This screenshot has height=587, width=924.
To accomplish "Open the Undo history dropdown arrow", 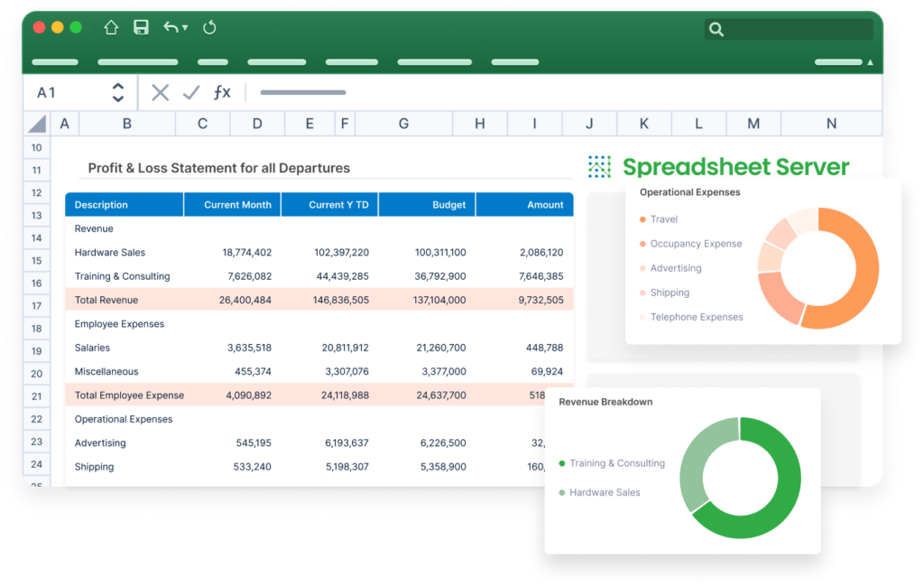I will click(185, 27).
